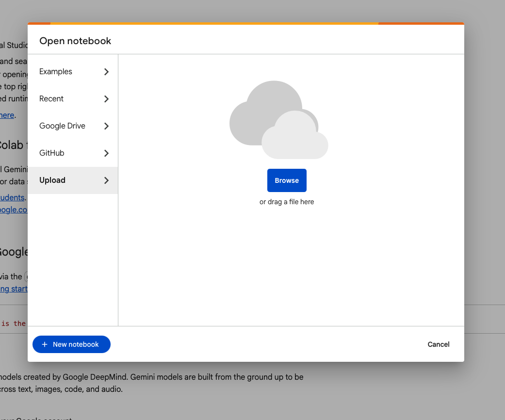Click the chevron beside Upload
Image resolution: width=505 pixels, height=420 pixels.
pos(107,180)
